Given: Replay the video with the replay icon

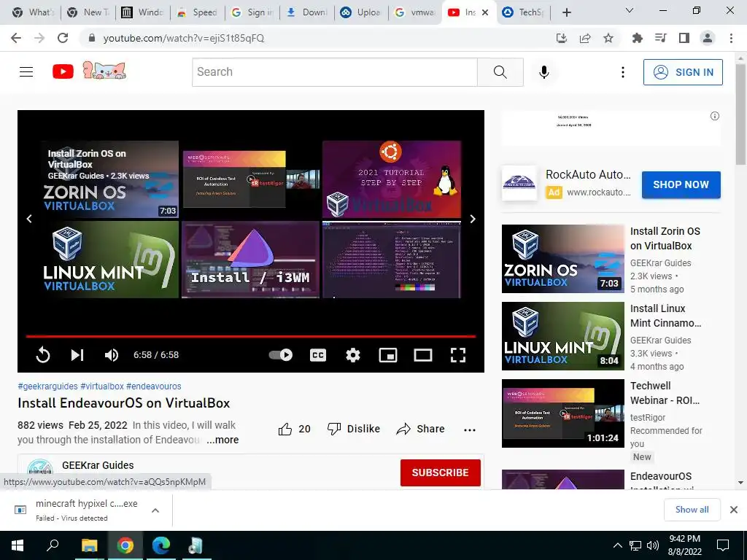Looking at the screenshot, I should click(43, 355).
